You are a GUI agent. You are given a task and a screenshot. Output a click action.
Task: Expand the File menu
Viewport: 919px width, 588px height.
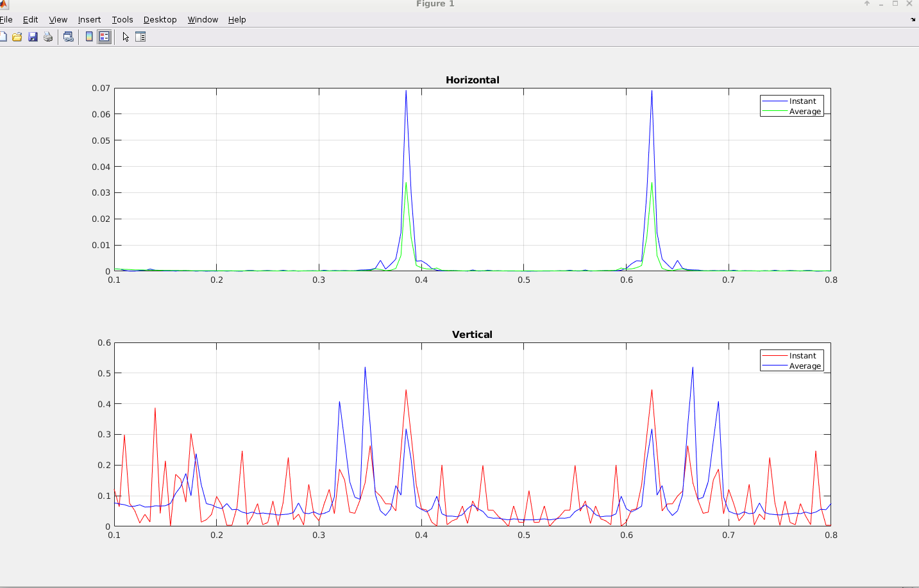(6, 20)
